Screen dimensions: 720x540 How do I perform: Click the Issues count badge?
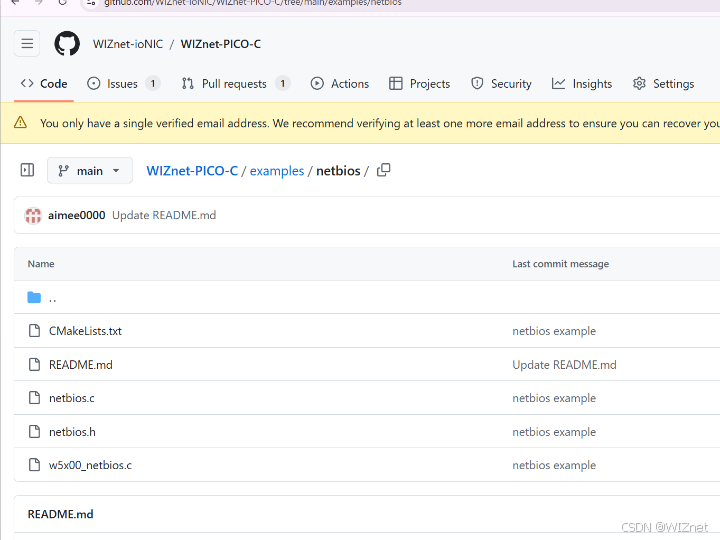tap(153, 84)
